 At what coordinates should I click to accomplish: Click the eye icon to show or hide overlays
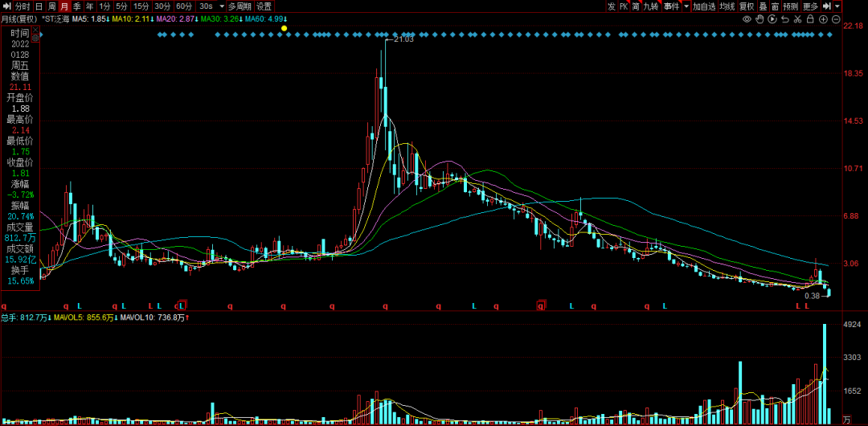[x=747, y=19]
